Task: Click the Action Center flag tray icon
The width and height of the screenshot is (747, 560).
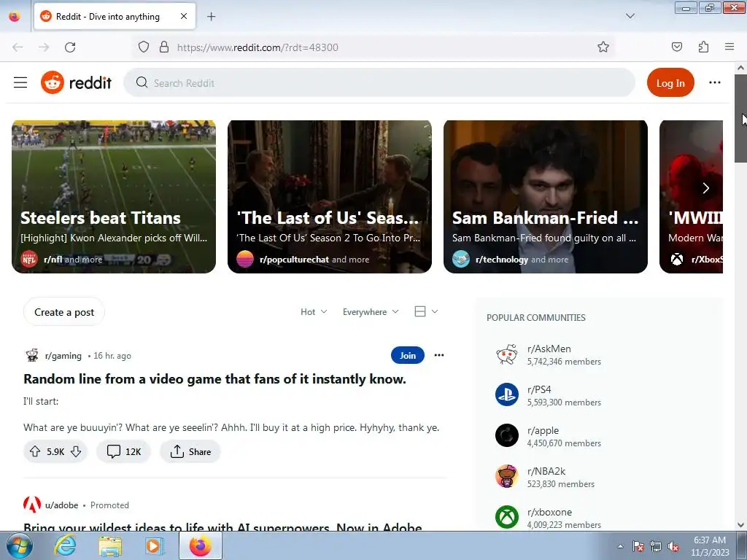Action: (638, 547)
